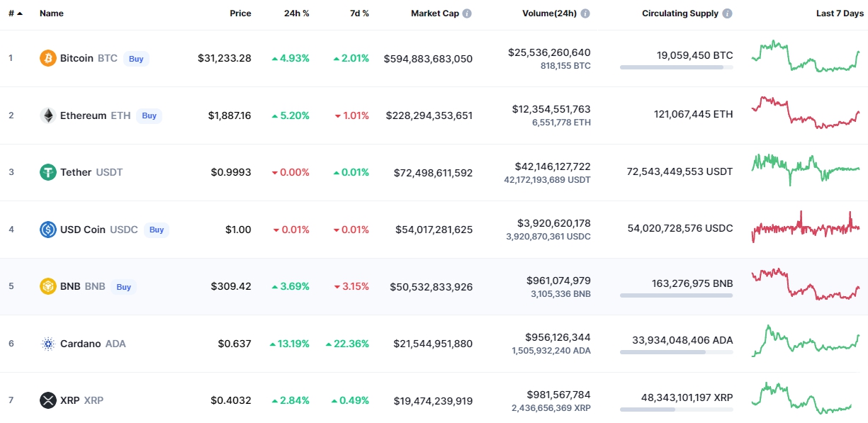This screenshot has height=423, width=868.
Task: Open Cardano 7-day sparkline chart
Action: click(x=806, y=341)
